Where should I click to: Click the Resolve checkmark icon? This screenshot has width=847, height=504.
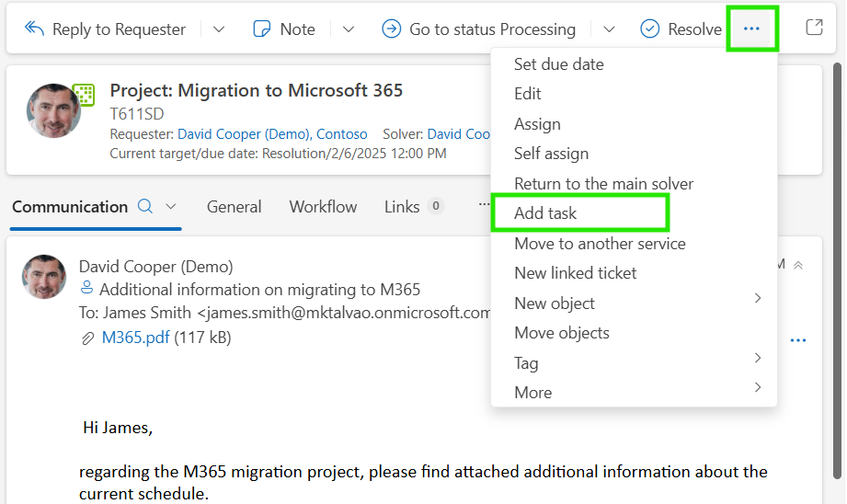point(650,29)
